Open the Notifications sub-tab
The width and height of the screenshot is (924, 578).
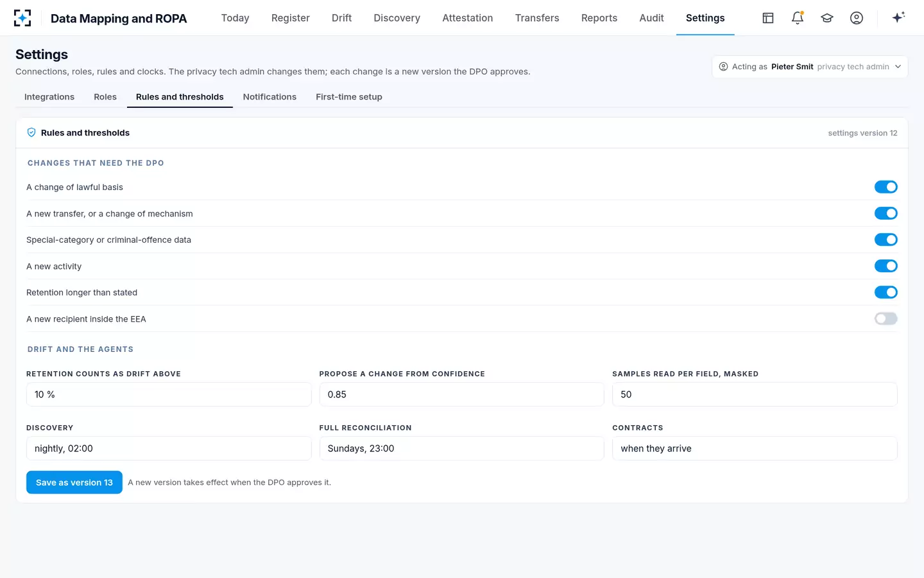tap(269, 97)
